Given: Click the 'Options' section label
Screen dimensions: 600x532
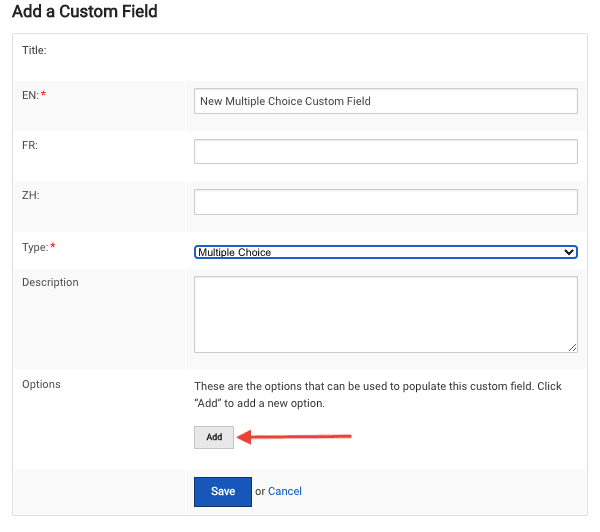Looking at the screenshot, I should pos(41,384).
